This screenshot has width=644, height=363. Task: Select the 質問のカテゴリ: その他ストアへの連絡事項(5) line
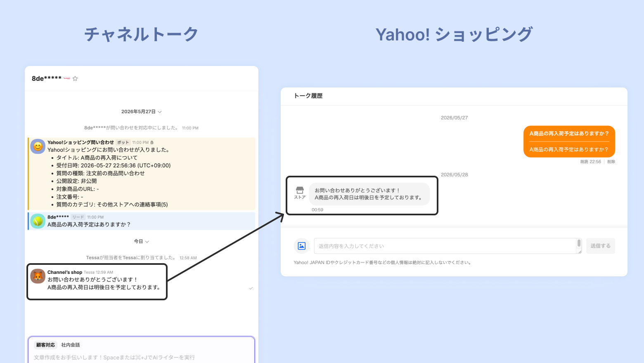(x=112, y=205)
